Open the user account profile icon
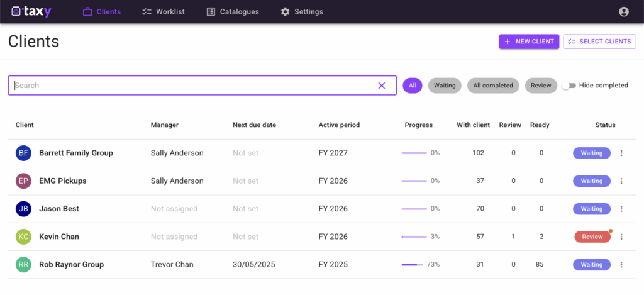 623,12
